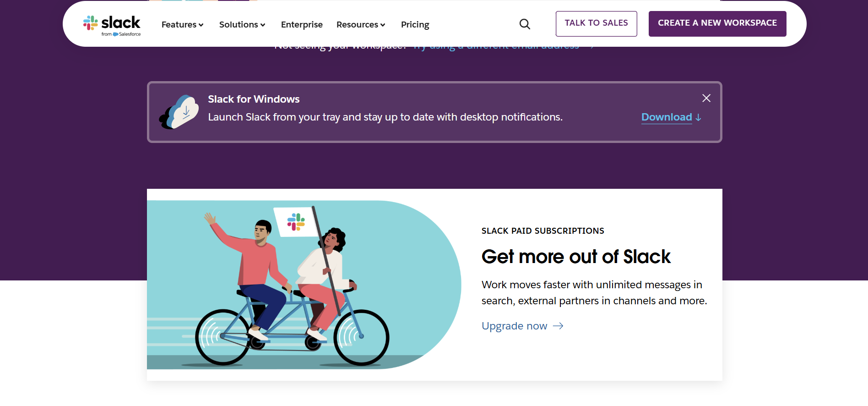Open the Enterprise nav item
Image resolution: width=868 pixels, height=406 pixels.
(x=302, y=25)
